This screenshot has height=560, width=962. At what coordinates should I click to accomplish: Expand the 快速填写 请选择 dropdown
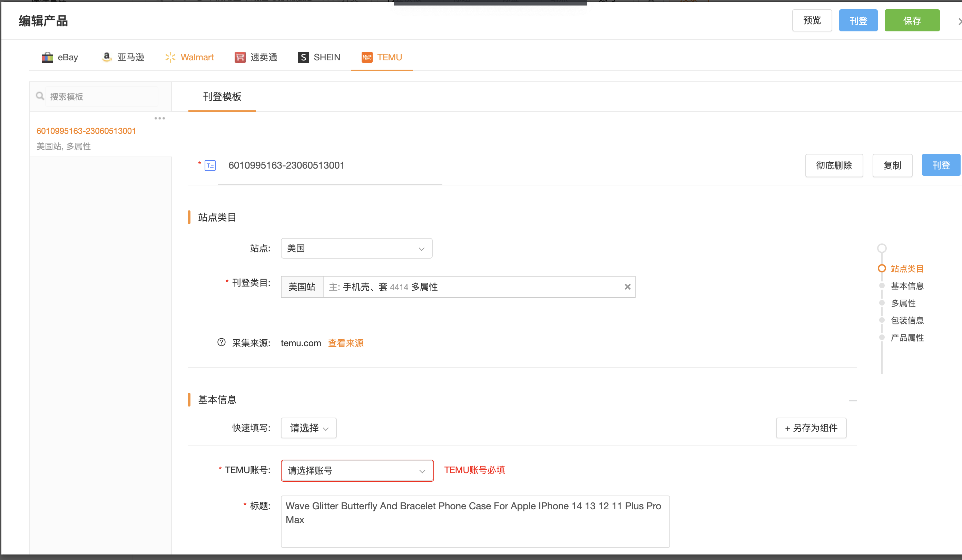308,428
